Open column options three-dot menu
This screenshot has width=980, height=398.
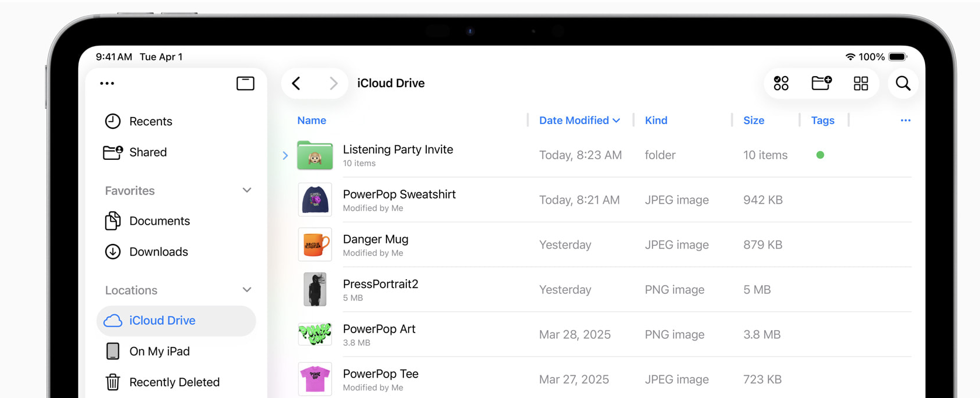click(906, 120)
